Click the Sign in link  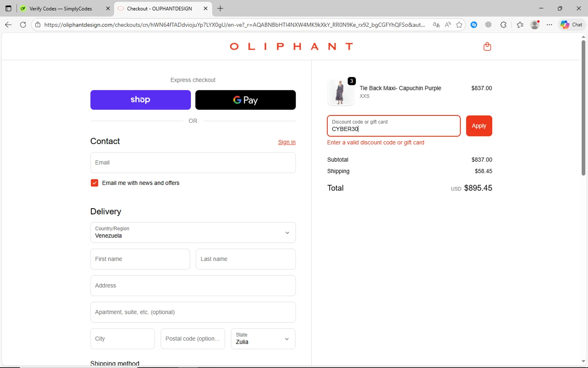(x=287, y=142)
